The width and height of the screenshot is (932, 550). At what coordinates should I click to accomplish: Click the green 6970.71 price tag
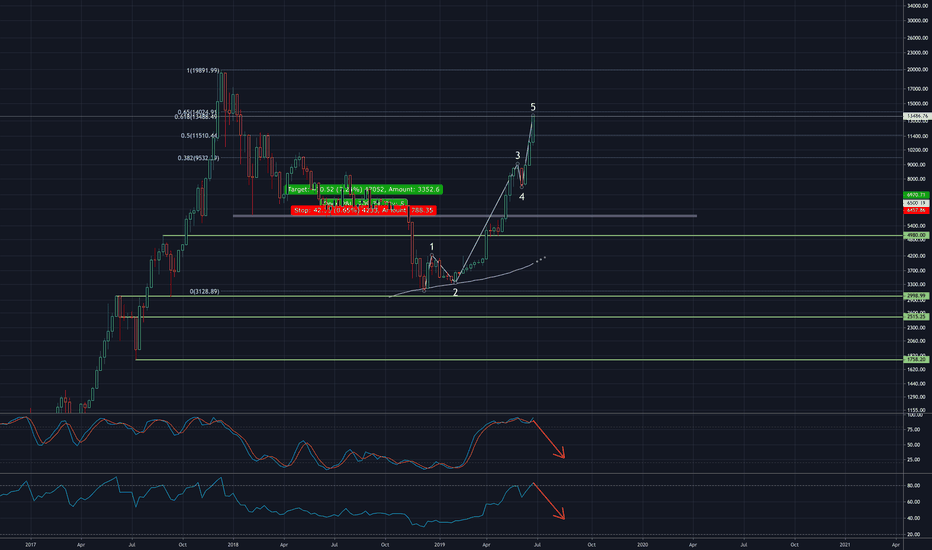coord(916,195)
